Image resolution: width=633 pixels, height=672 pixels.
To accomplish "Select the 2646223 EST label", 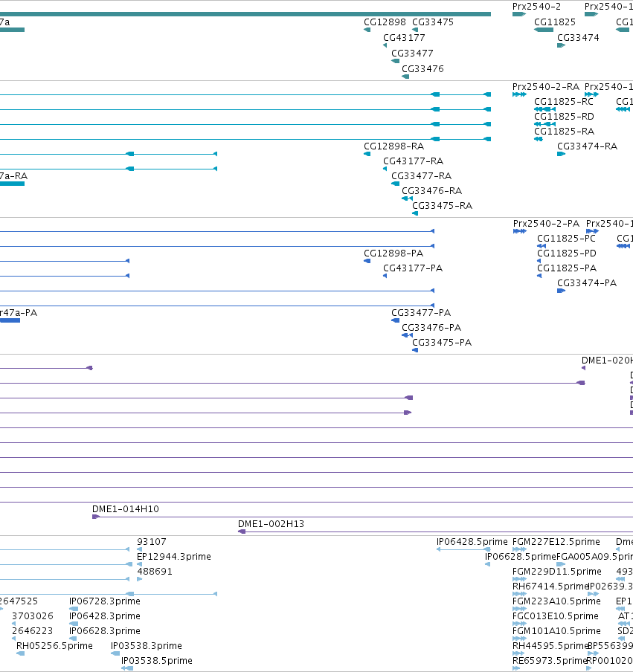I will [x=33, y=631].
